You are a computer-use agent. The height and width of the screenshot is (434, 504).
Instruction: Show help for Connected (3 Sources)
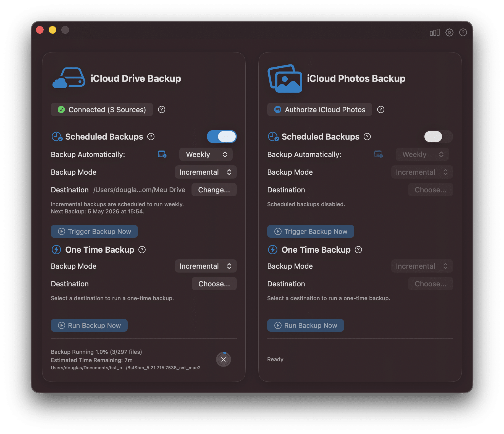coord(161,110)
